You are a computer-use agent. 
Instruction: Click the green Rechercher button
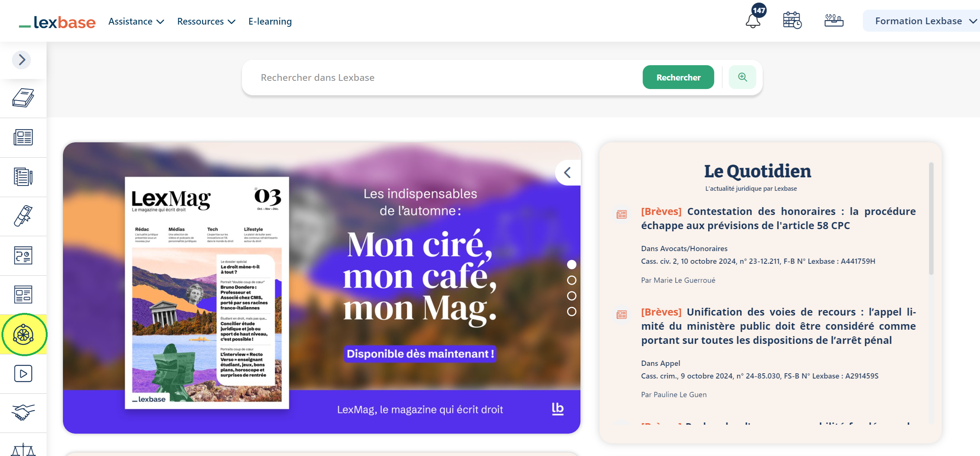point(678,77)
